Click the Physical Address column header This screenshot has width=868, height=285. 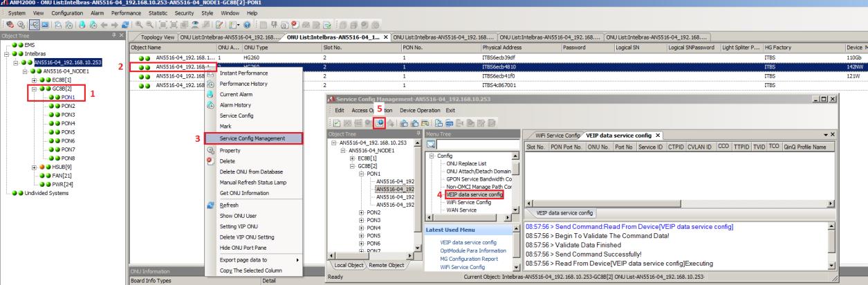coord(521,47)
